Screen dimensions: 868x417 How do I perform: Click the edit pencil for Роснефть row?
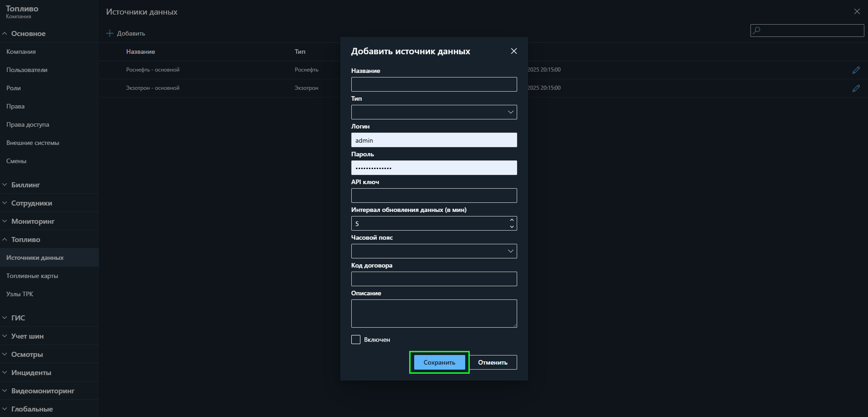tap(856, 70)
